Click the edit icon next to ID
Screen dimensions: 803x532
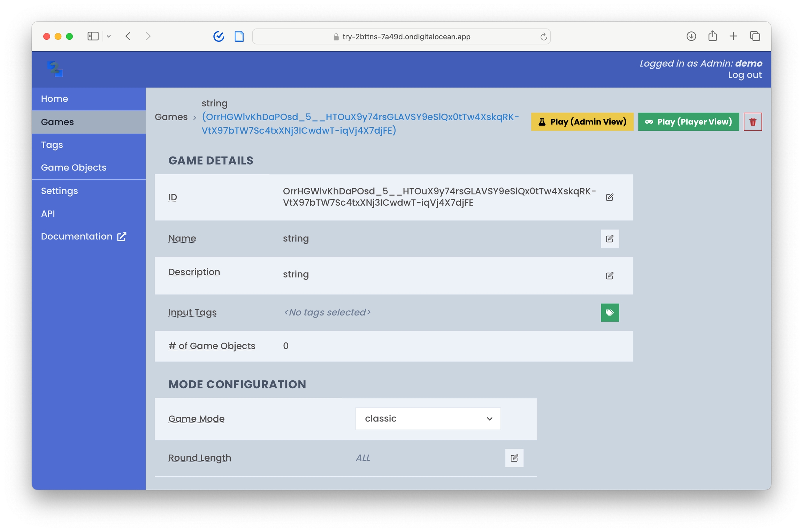click(x=609, y=197)
